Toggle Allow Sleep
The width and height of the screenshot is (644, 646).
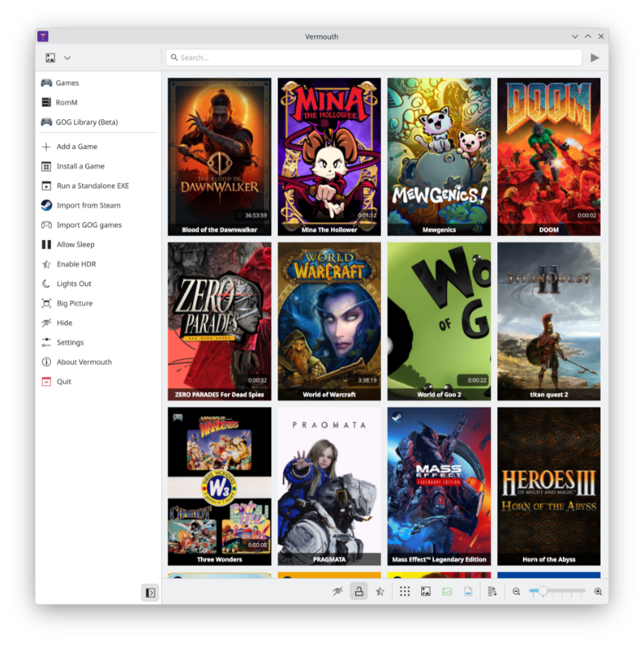(x=98, y=244)
